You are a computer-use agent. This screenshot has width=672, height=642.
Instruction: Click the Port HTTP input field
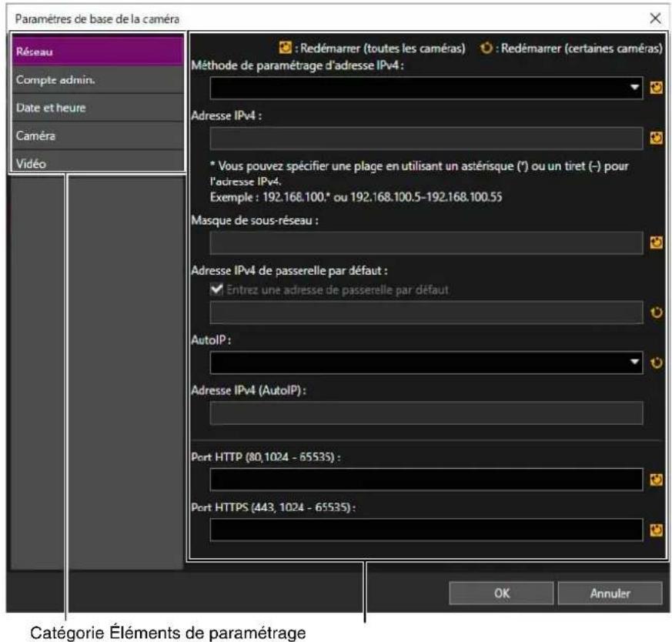[x=426, y=479]
